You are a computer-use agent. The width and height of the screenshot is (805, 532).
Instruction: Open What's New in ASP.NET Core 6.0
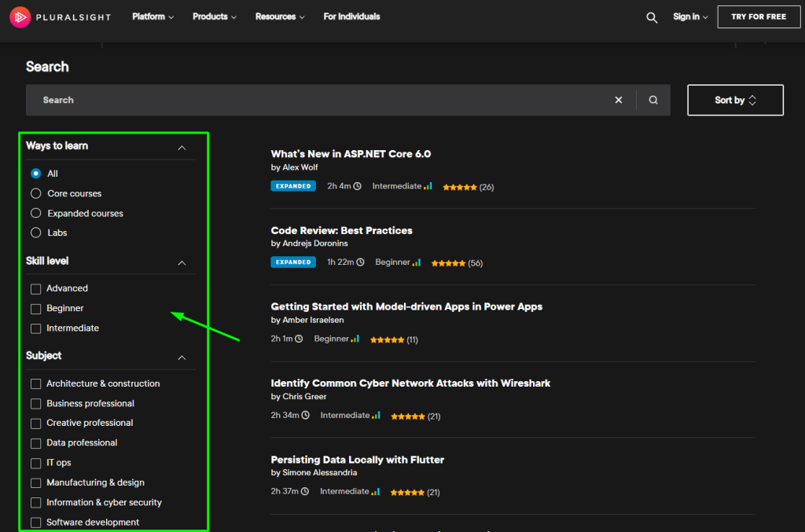(x=351, y=154)
